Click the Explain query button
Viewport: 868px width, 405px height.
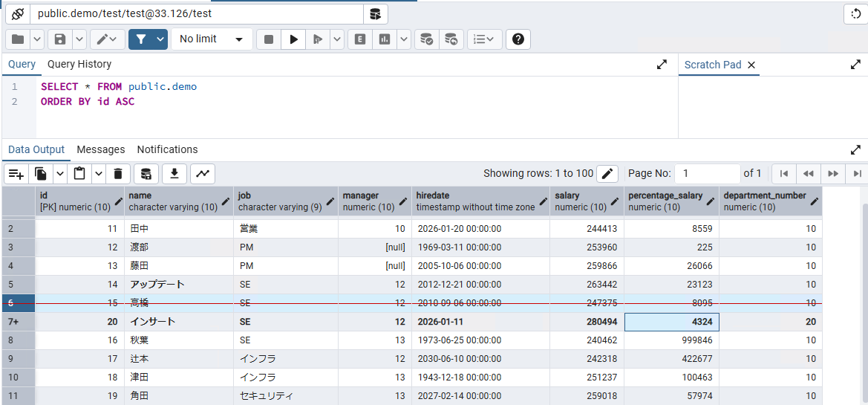pos(360,39)
